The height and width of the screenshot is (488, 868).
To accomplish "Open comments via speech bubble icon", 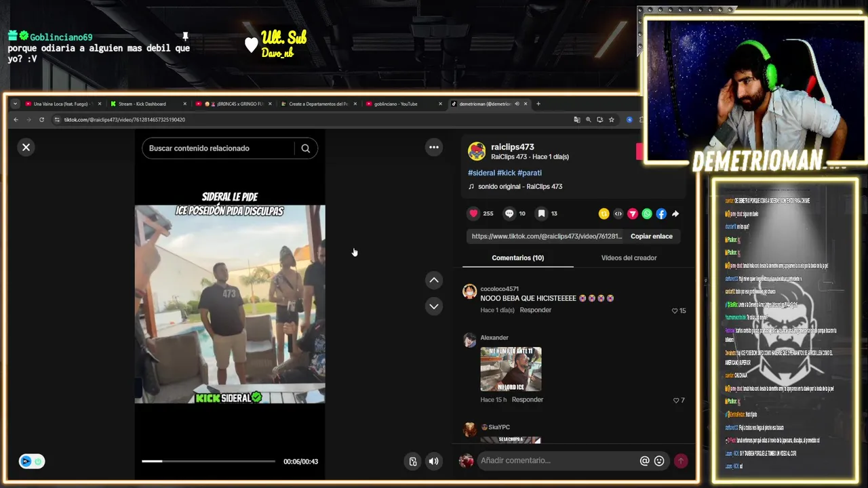I will coord(509,213).
